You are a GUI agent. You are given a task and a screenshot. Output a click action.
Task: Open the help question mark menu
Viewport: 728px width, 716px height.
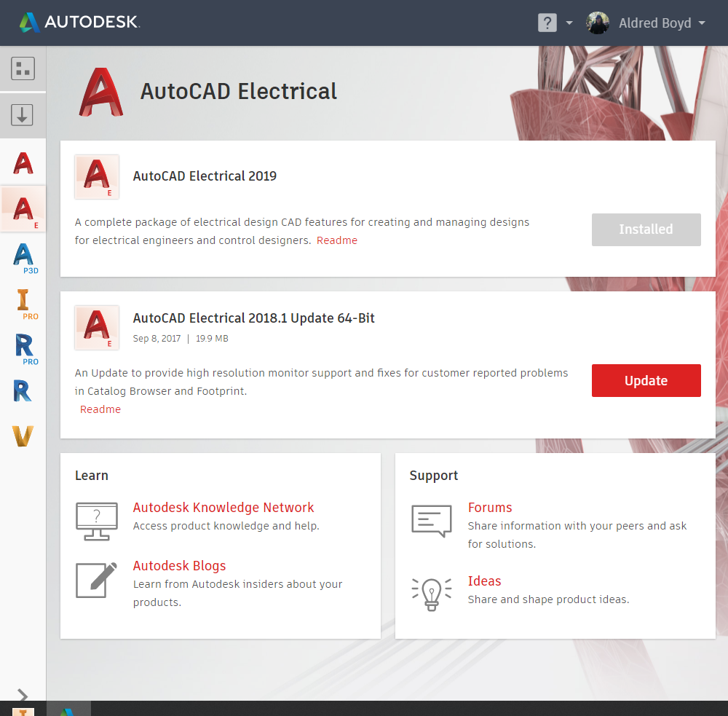pos(546,23)
